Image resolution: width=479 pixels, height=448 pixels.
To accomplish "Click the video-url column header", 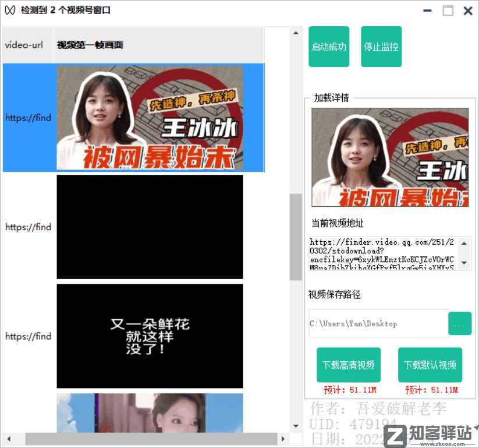I will 26,44.
